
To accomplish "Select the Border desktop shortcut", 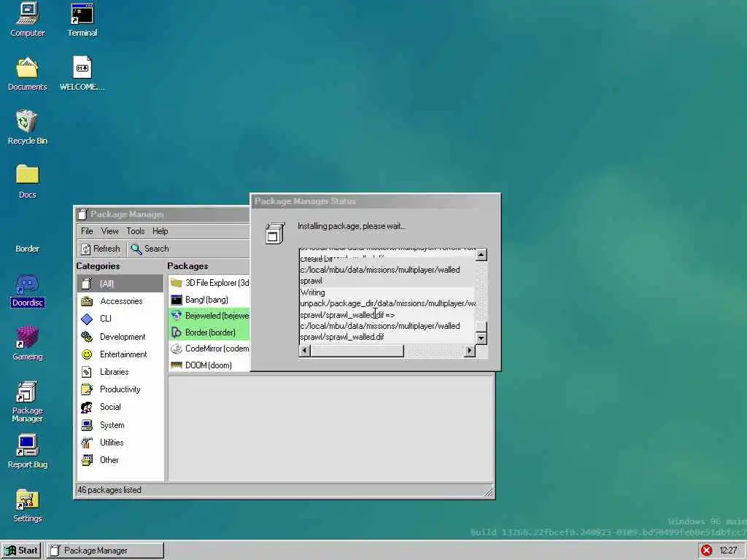I will [x=27, y=248].
